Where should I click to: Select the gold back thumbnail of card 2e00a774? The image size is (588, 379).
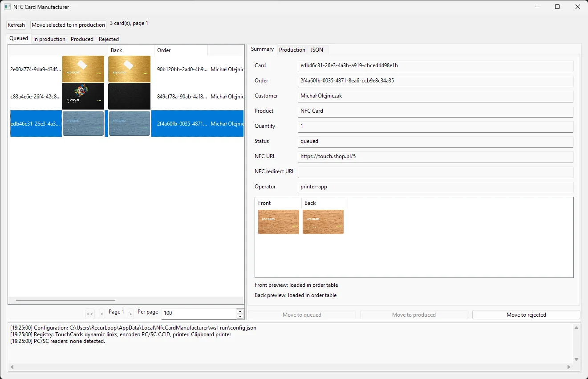tap(130, 69)
